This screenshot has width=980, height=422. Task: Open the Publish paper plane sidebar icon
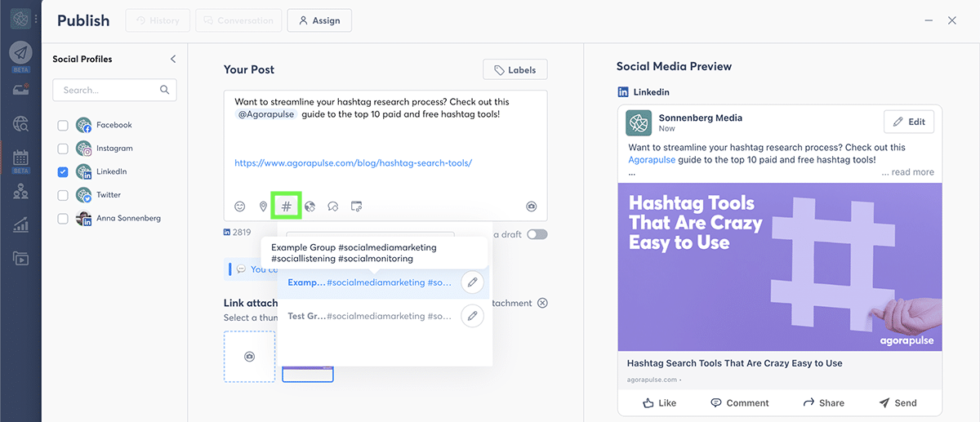(21, 52)
